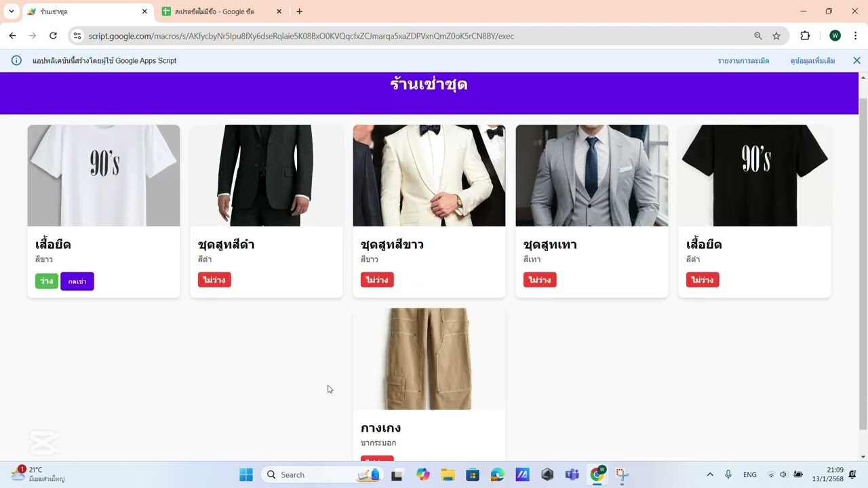
Task: Click the ชุดสูทสีขาว product title
Action: point(392,244)
